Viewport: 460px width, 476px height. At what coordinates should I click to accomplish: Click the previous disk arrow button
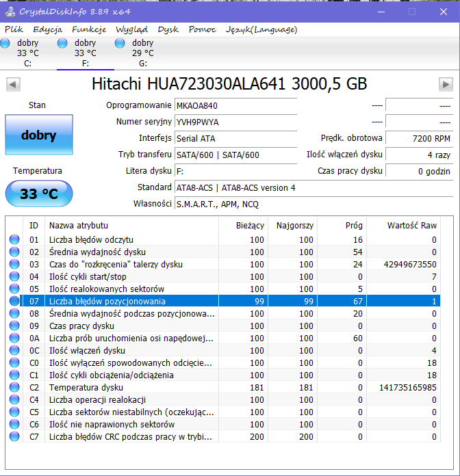(13, 84)
